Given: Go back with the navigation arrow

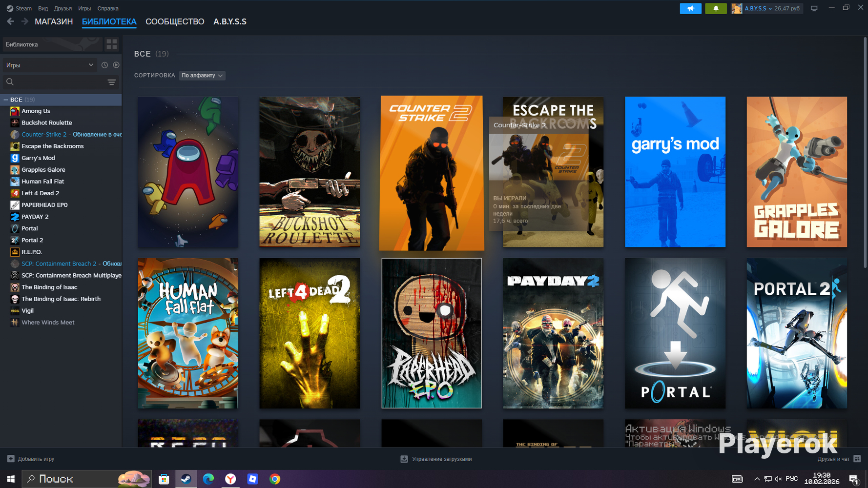Looking at the screenshot, I should pyautogui.click(x=10, y=21).
